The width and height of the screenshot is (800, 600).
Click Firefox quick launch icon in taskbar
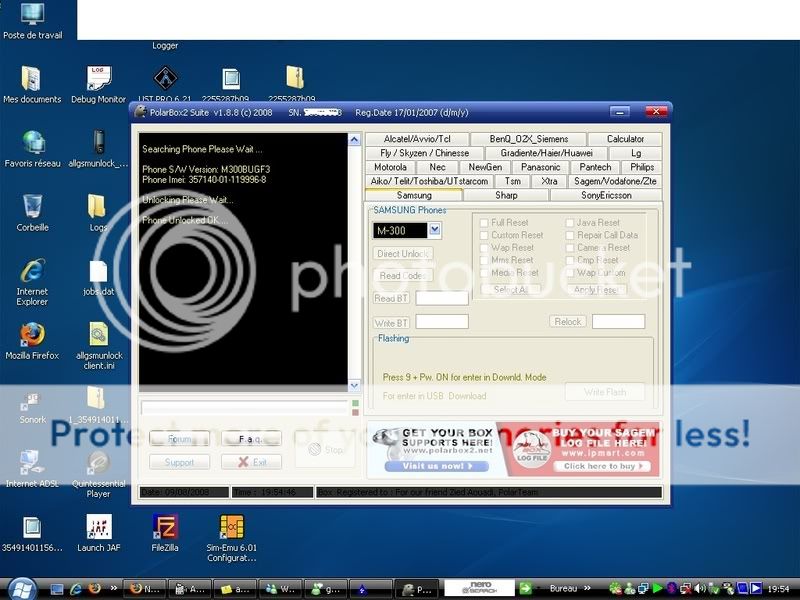click(x=94, y=589)
